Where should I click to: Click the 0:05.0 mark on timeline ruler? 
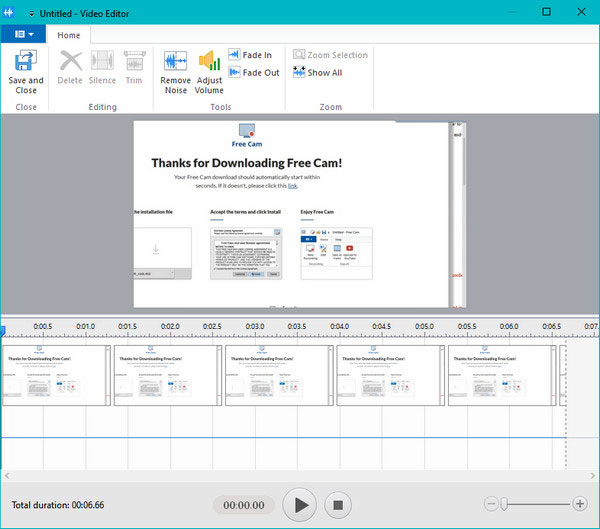424,327
